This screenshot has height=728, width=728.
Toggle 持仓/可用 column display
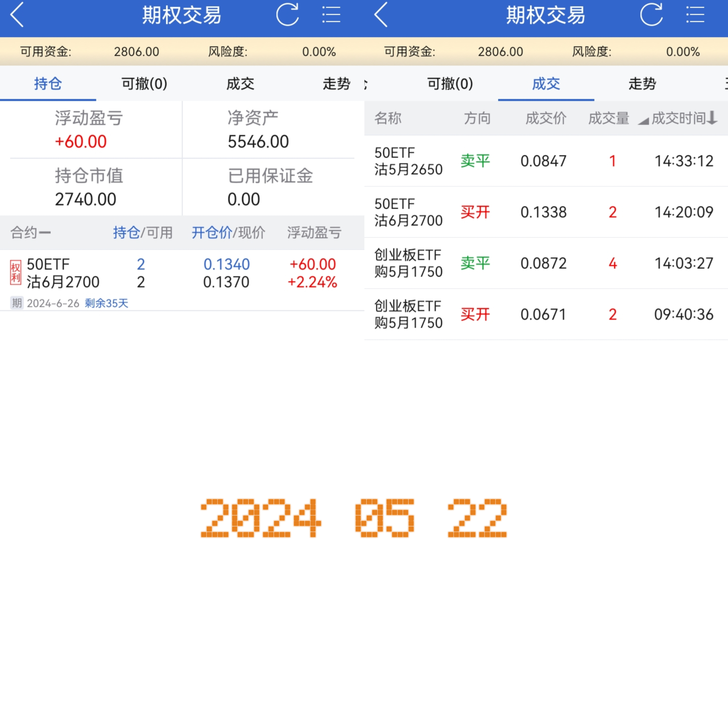click(x=143, y=232)
